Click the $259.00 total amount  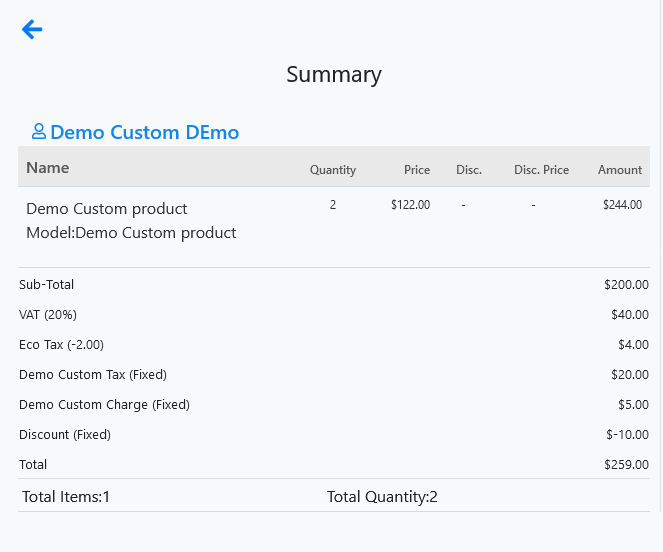click(626, 465)
